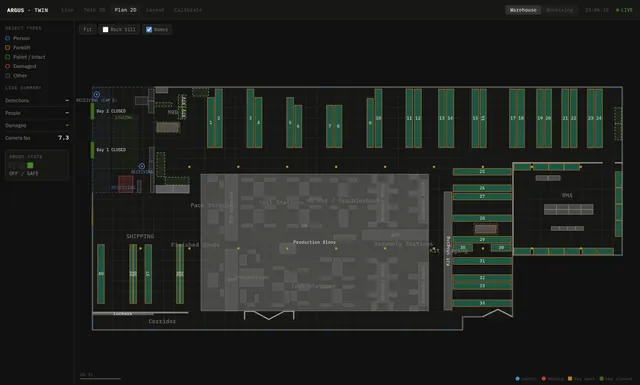640x385 pixels.
Task: Select rack 1 on the floor plan
Action: tap(211, 122)
